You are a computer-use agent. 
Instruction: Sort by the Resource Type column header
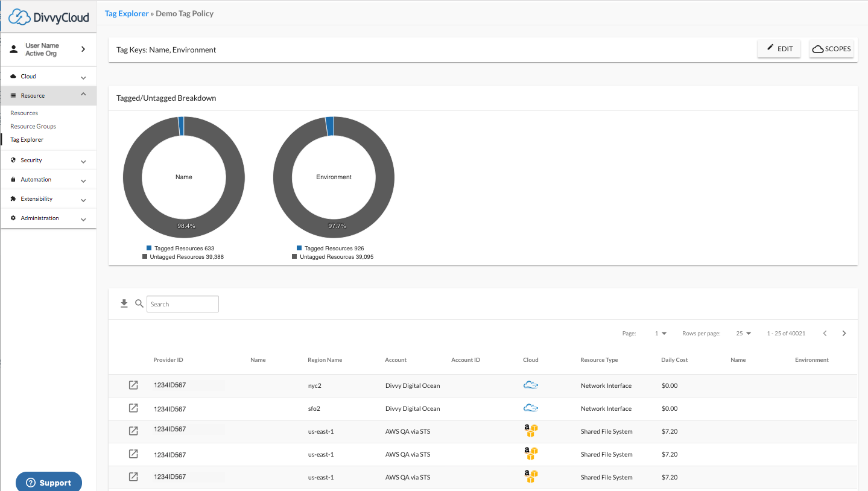point(599,360)
